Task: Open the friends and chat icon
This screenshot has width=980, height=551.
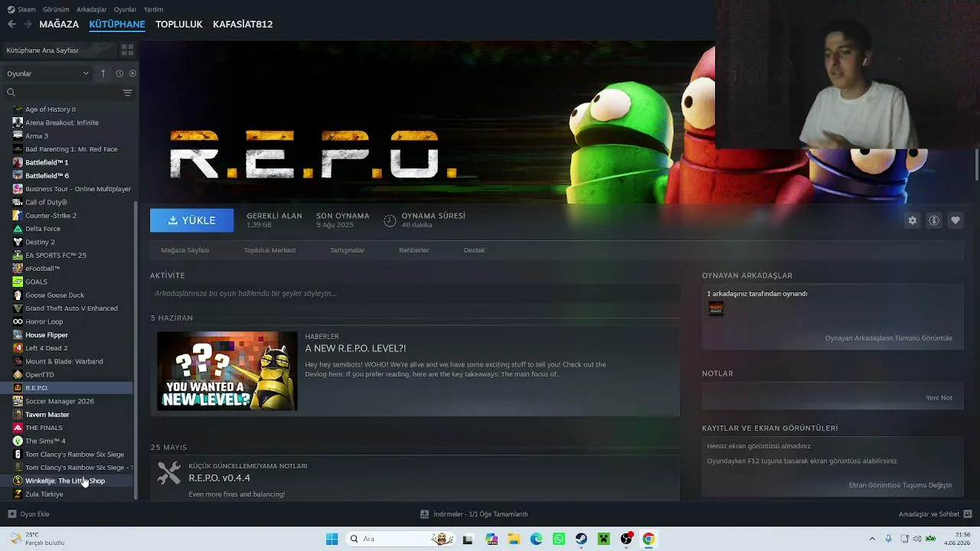Action: [x=968, y=514]
